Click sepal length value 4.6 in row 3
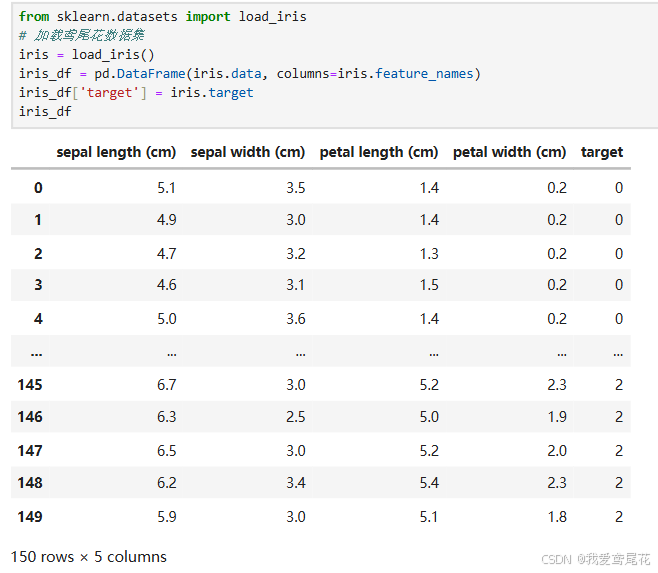 [x=167, y=285]
